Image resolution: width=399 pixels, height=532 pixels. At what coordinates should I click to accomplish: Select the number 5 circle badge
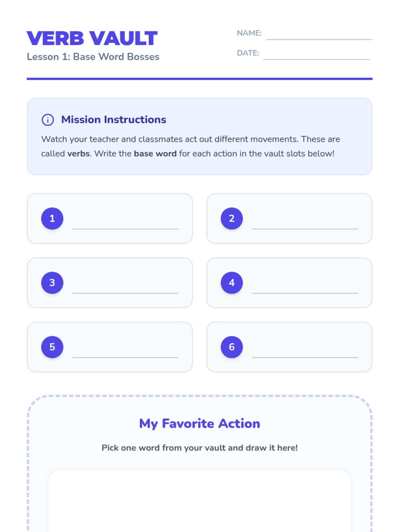tap(52, 347)
